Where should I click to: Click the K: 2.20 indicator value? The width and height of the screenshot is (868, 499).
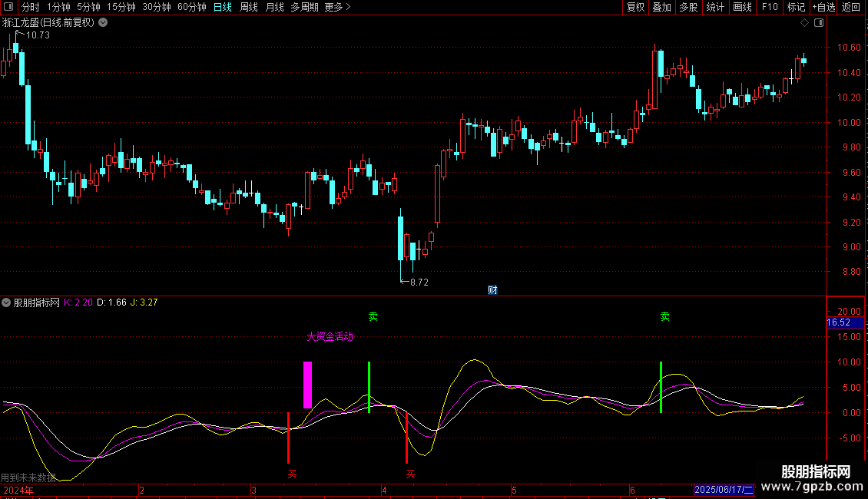[x=78, y=302]
